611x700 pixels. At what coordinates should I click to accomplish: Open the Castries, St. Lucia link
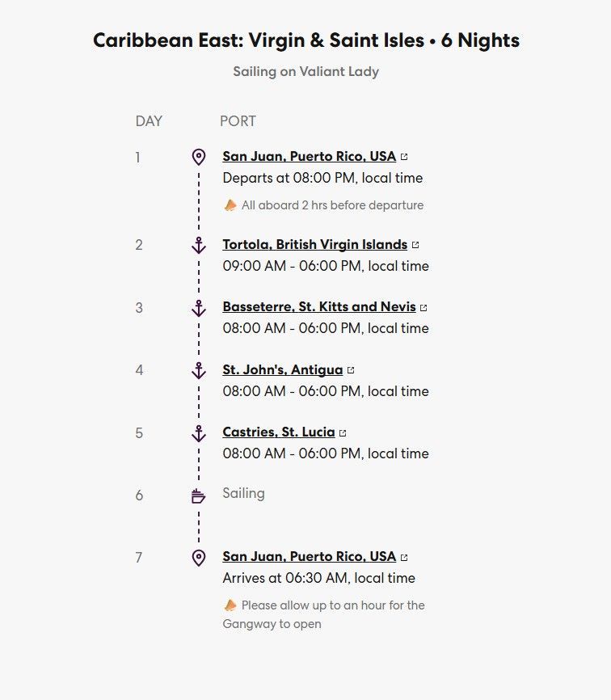pyautogui.click(x=278, y=432)
